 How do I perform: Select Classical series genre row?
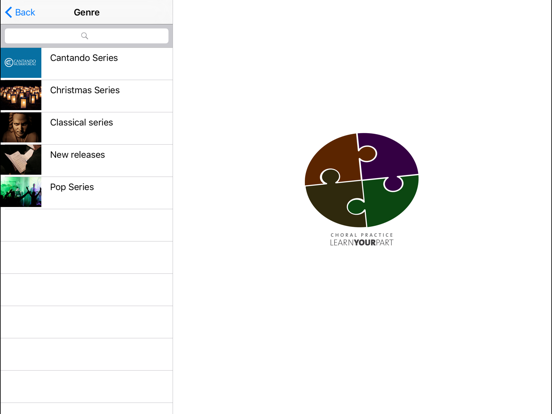click(x=87, y=128)
